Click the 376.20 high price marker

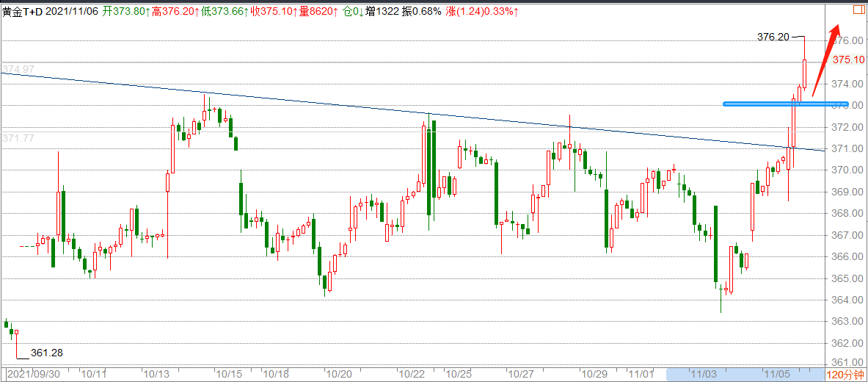click(773, 37)
